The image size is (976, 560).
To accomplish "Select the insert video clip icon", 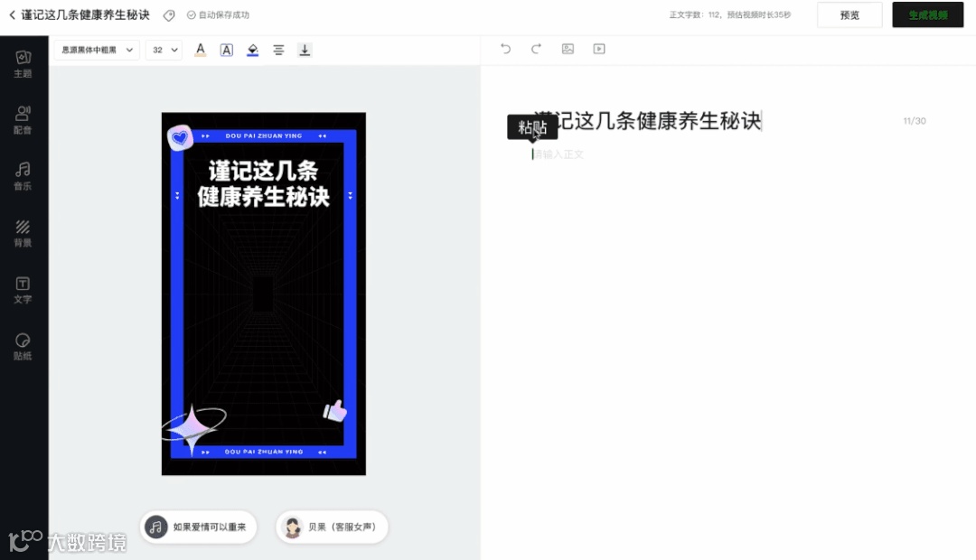I will tap(598, 49).
